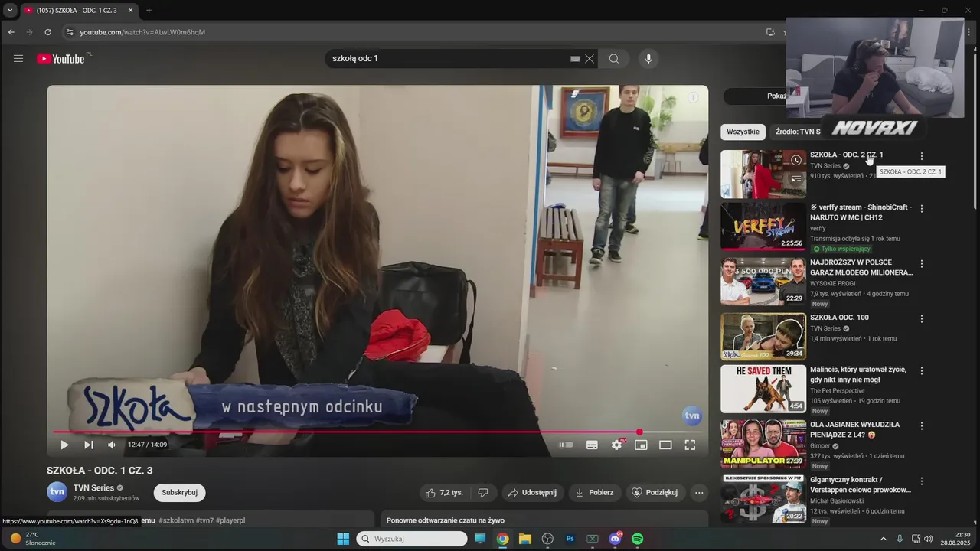Viewport: 980px width, 551px height.
Task: Open Discord from the taskbar
Action: [615, 539]
